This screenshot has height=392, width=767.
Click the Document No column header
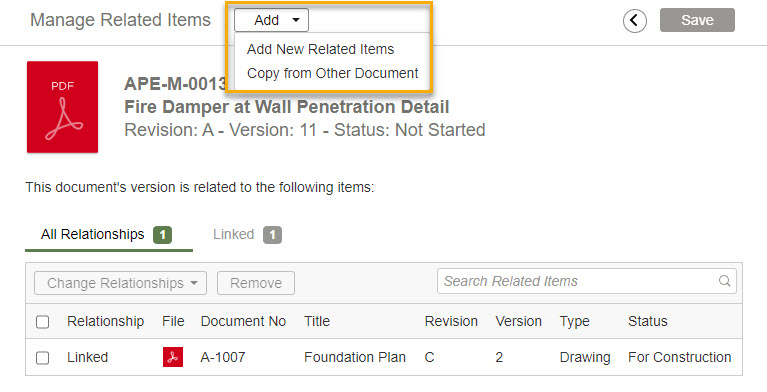243,322
